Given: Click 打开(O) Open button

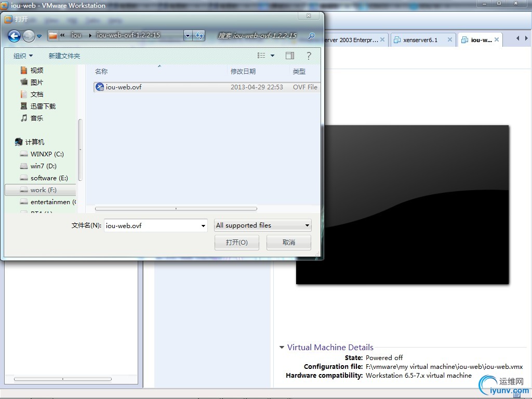Looking at the screenshot, I should point(237,243).
